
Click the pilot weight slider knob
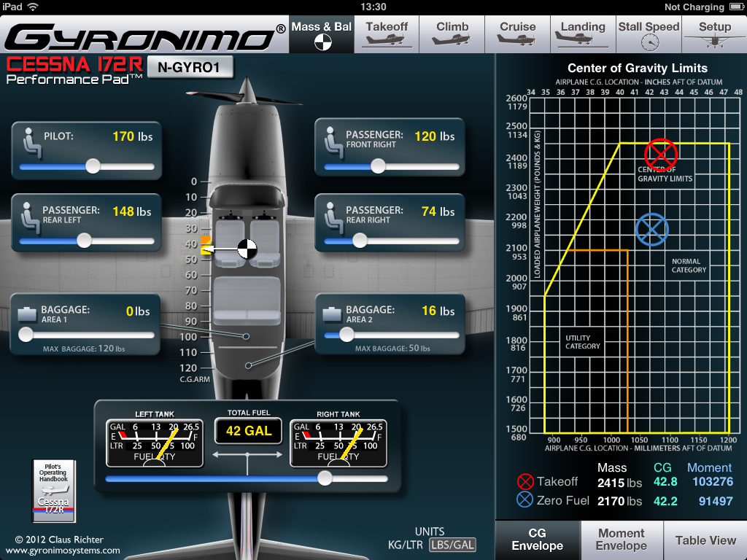[x=93, y=166]
